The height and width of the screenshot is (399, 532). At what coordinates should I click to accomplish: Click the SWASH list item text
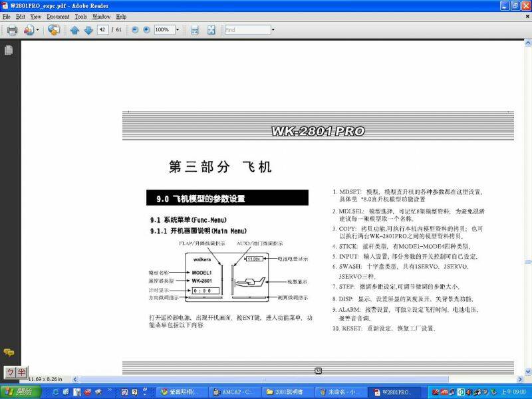(401, 271)
